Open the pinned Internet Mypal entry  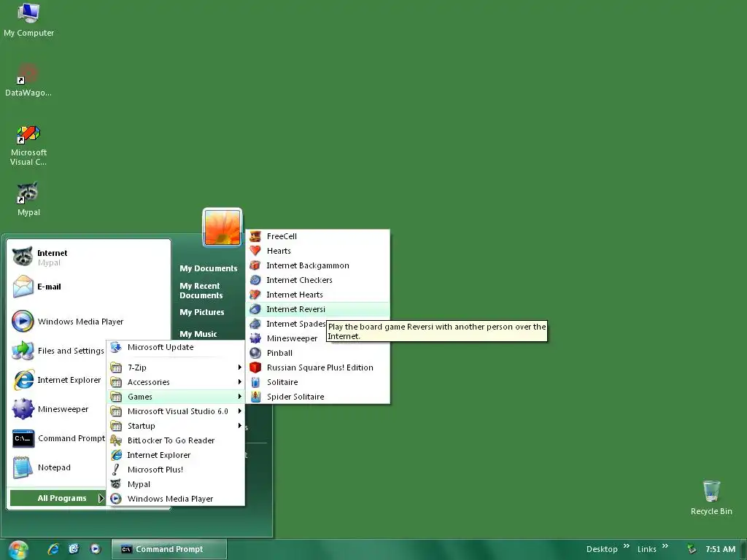89,257
